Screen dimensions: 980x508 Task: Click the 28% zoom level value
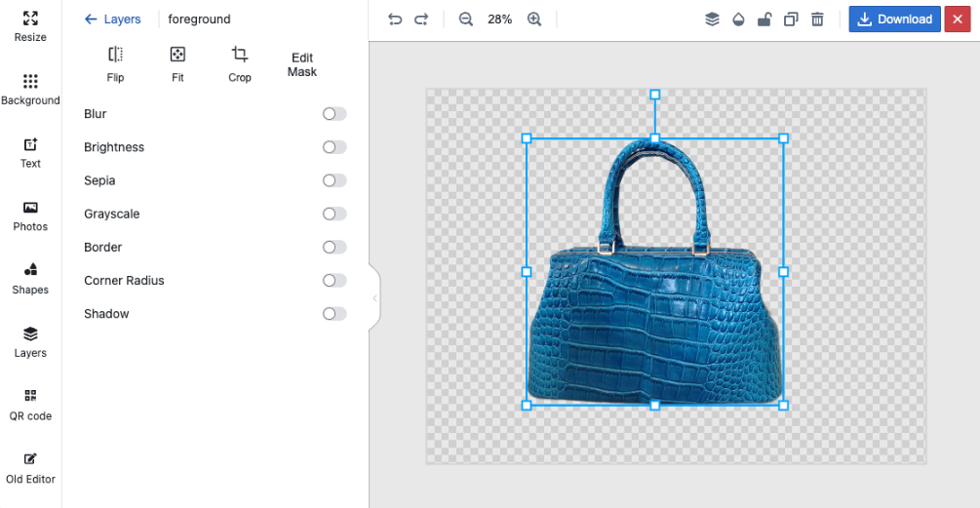coord(500,20)
